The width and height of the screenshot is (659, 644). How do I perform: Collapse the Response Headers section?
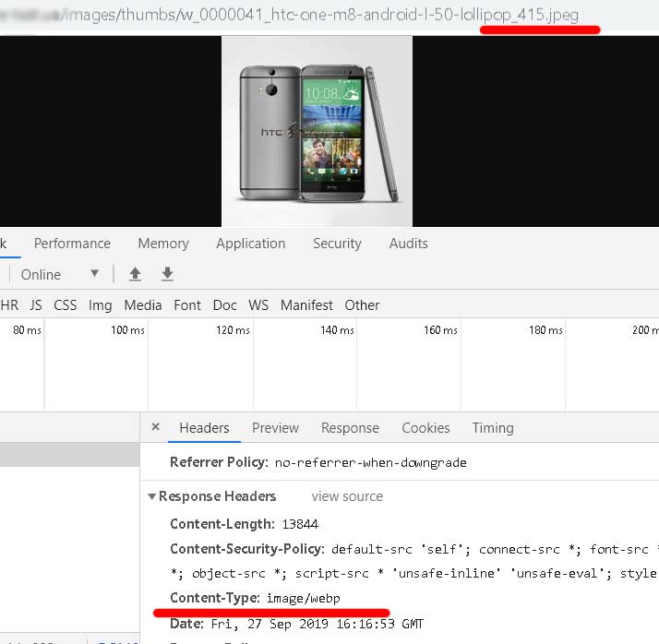pyautogui.click(x=151, y=496)
